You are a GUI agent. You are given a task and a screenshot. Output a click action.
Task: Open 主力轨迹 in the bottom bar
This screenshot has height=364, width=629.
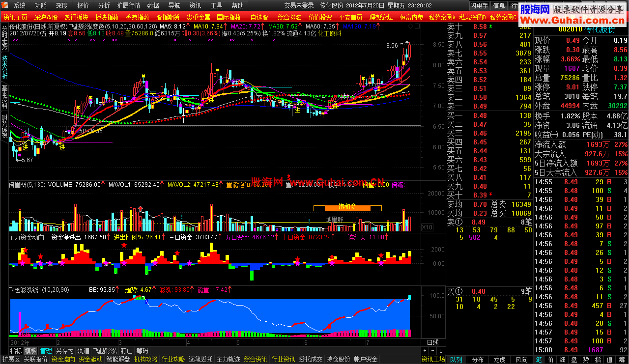(x=229, y=360)
